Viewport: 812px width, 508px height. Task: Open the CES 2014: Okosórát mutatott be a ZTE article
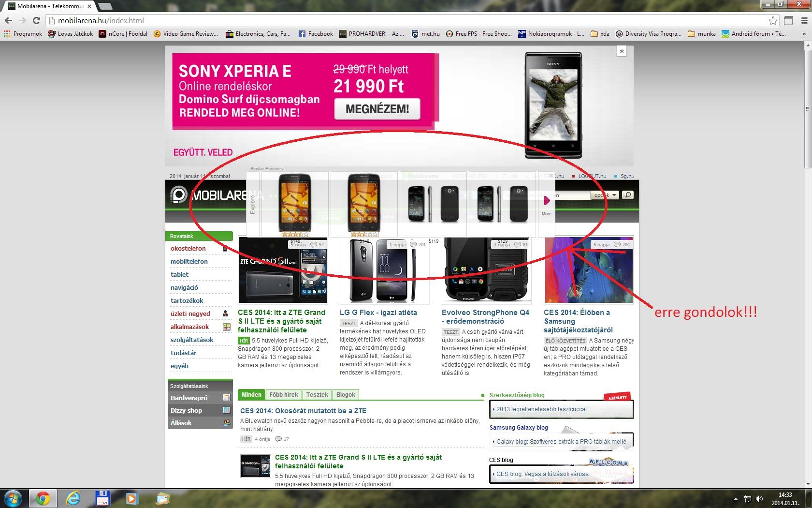click(303, 411)
